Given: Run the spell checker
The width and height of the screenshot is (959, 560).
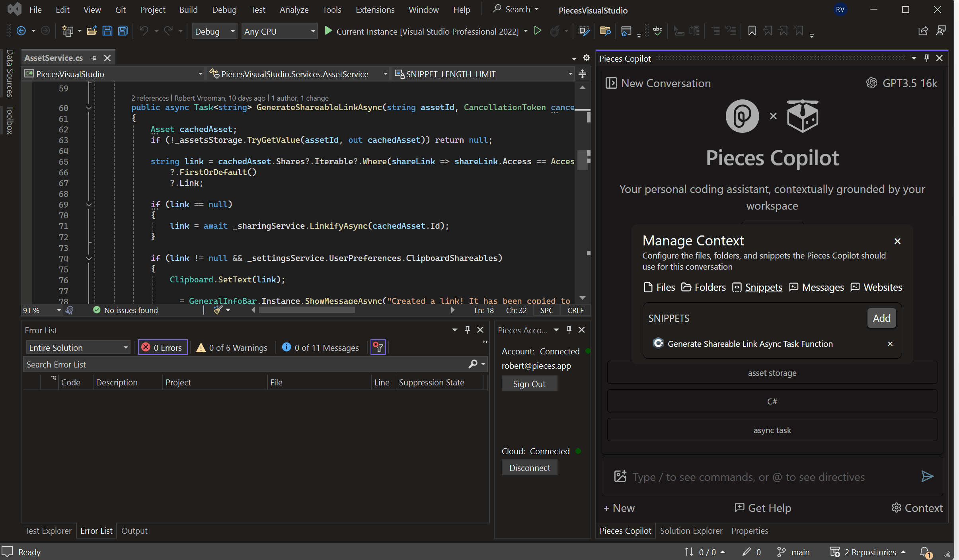Looking at the screenshot, I should (x=657, y=31).
